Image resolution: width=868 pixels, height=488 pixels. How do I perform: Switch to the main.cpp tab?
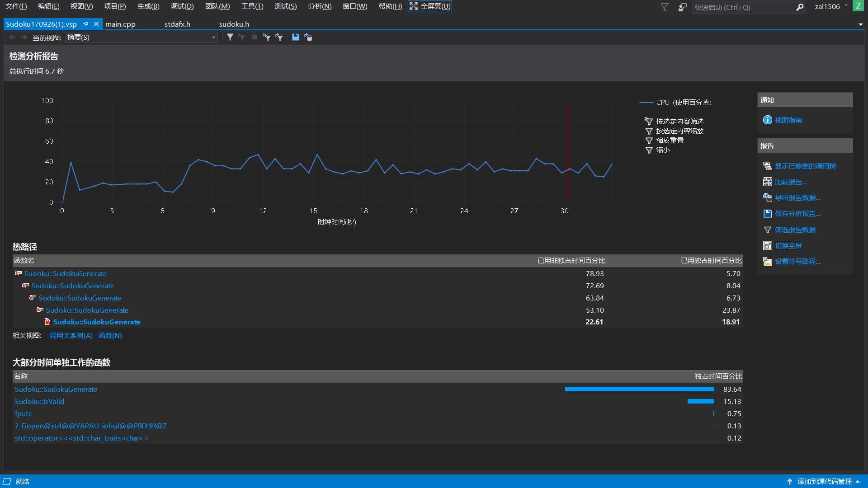[x=120, y=24]
